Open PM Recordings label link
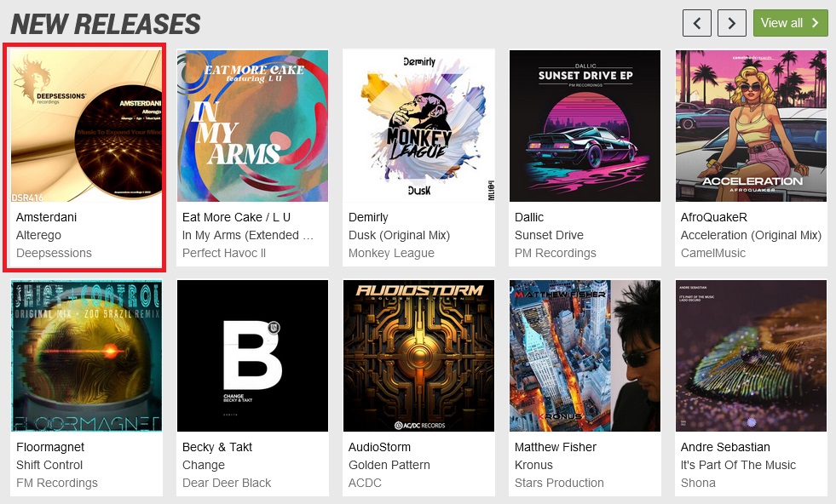The image size is (836, 504). coord(555,253)
